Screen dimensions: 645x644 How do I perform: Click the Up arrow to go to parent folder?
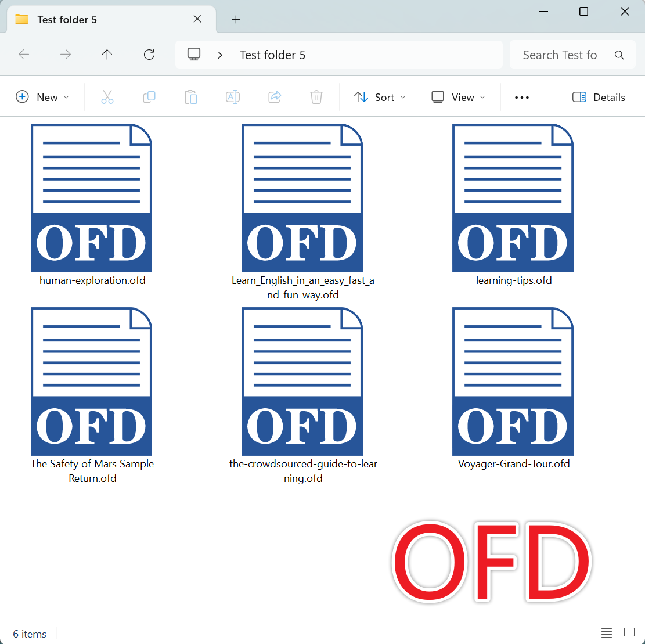pos(107,54)
